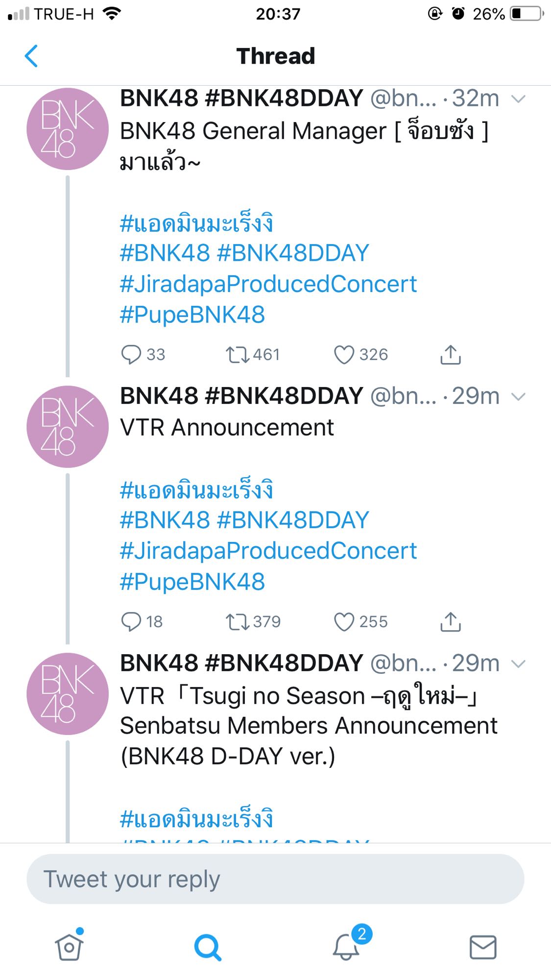Open the Search tab

click(x=208, y=947)
